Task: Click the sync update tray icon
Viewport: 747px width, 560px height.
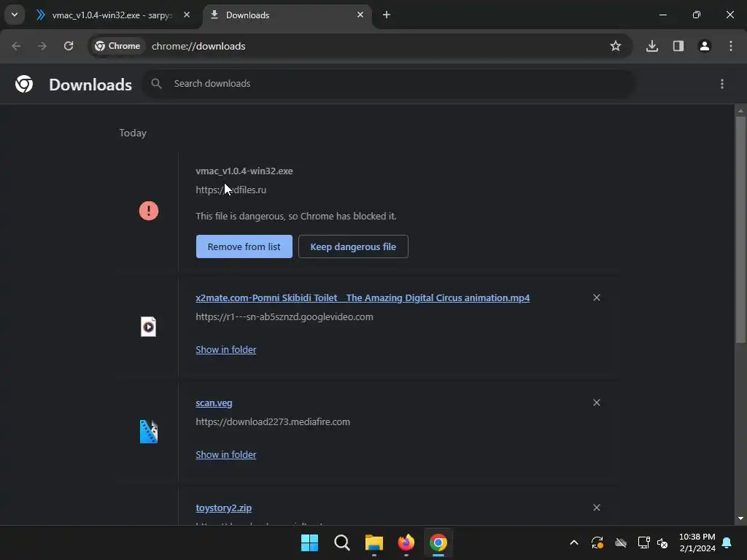Action: coord(597,542)
